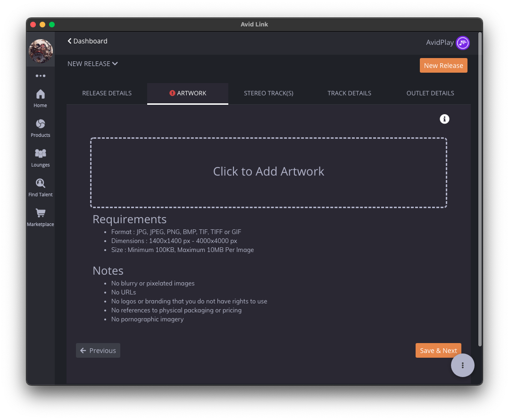Select the TRACK DETAILS tab
This screenshot has width=509, height=420.
pyautogui.click(x=349, y=93)
